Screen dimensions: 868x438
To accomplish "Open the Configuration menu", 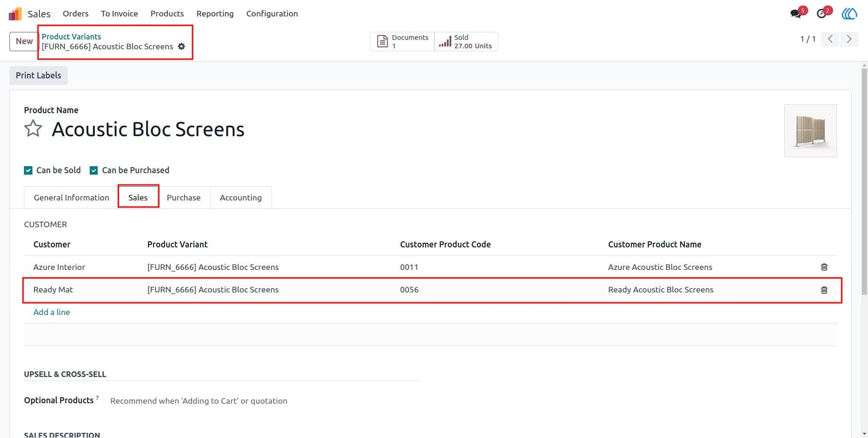I will (272, 14).
